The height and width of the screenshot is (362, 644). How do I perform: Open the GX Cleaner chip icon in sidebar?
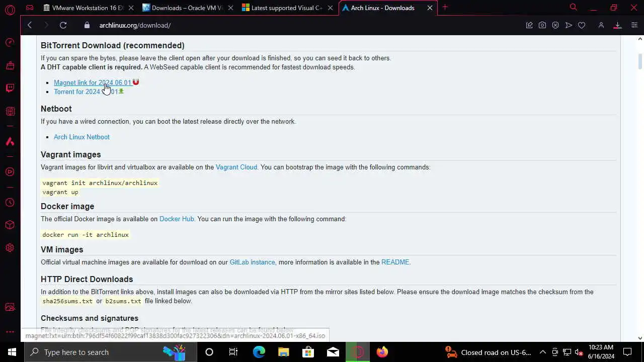[x=10, y=112]
